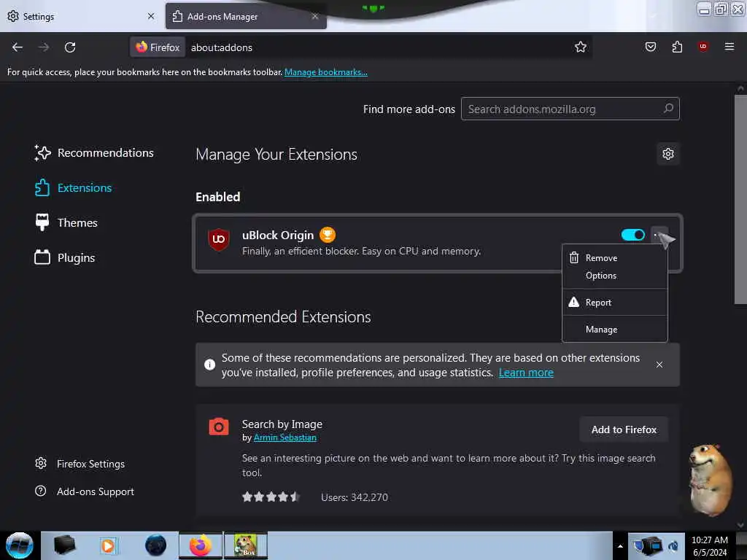Click the Firefox identity icon in address bar

tap(158, 47)
